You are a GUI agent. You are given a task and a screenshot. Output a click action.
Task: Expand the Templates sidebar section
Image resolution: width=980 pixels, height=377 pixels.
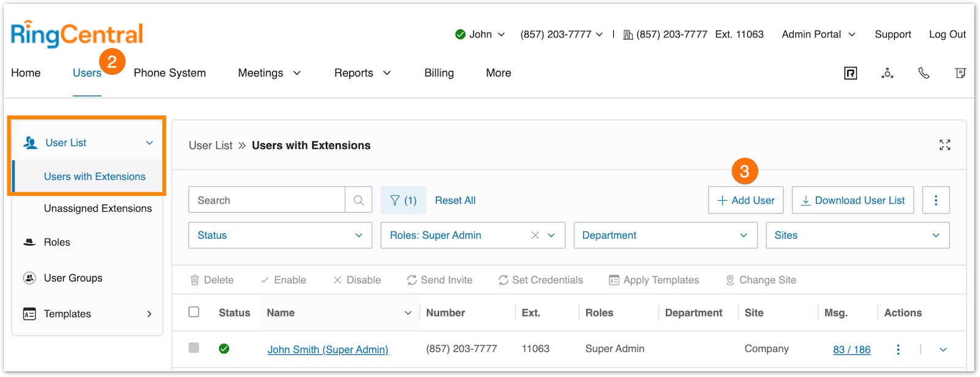(149, 314)
